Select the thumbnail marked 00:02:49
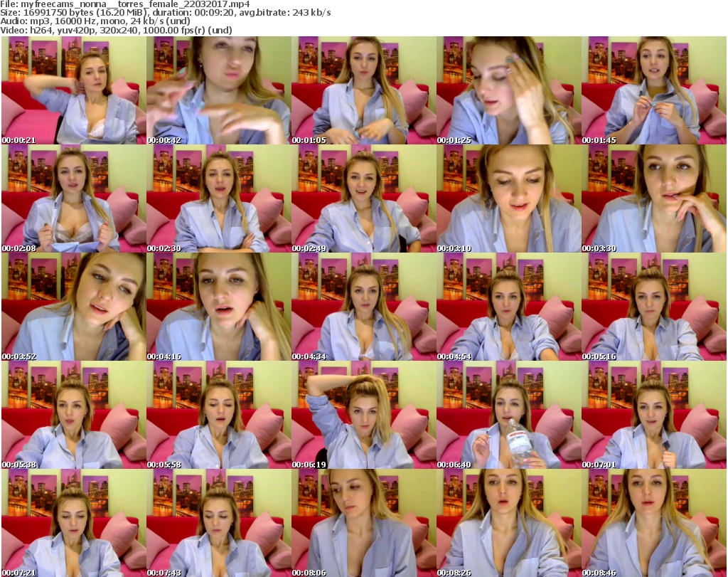728x577 pixels. tap(364, 198)
